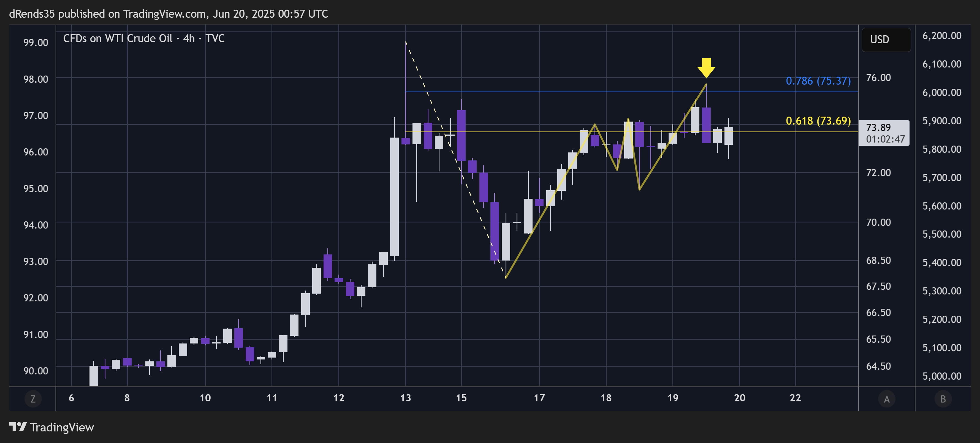Click the 5,500.00 right axis value
Image resolution: width=980 pixels, height=443 pixels.
click(941, 234)
